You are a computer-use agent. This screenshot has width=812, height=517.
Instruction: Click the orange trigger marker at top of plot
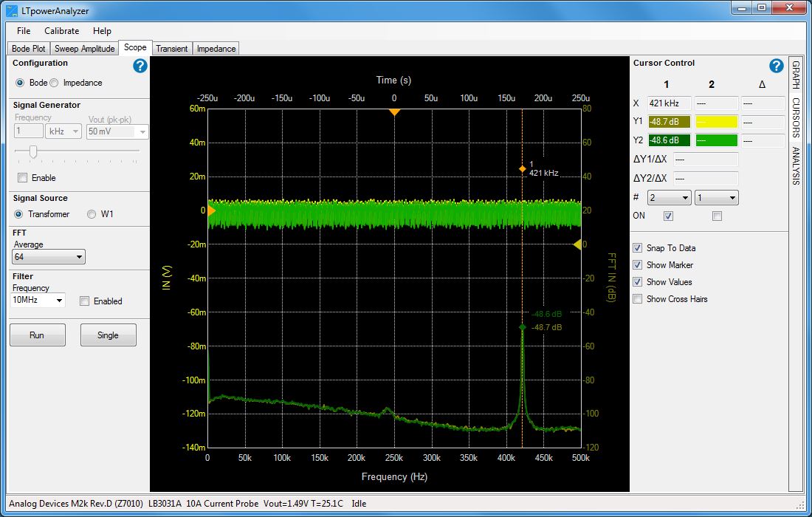[394, 112]
